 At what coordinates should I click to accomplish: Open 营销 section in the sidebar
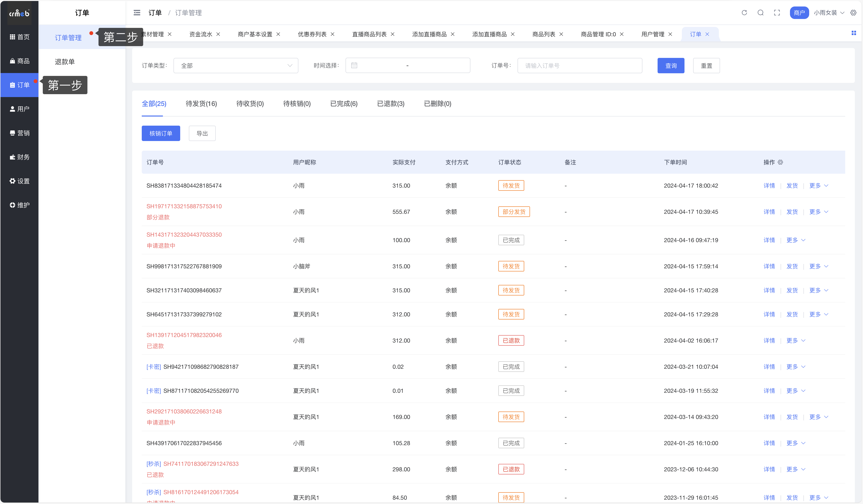(19, 133)
